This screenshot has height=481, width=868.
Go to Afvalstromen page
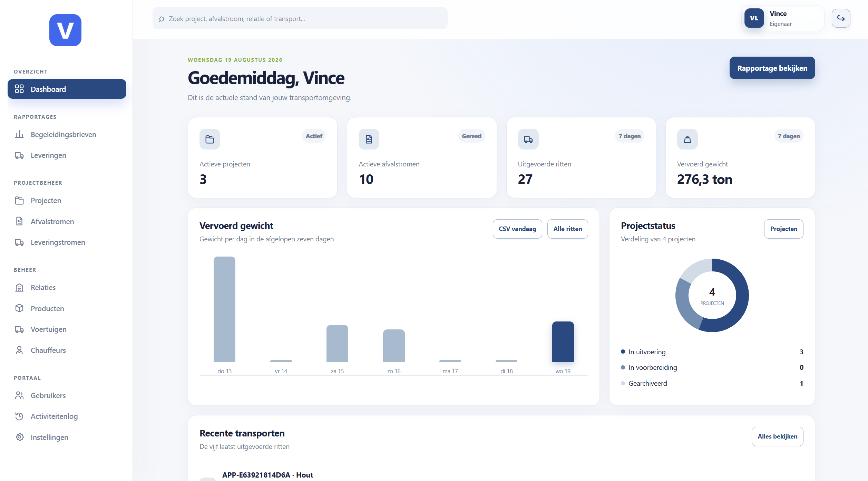[x=67, y=221]
